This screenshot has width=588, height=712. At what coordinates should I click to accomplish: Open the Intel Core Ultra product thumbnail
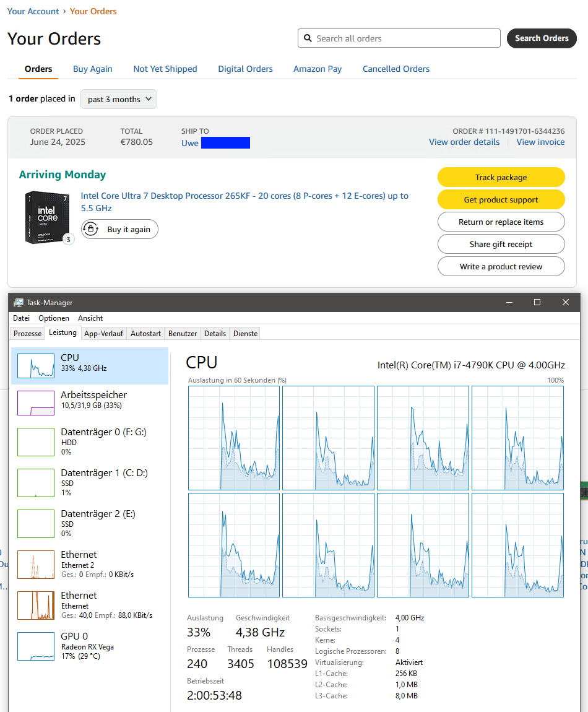coord(47,217)
